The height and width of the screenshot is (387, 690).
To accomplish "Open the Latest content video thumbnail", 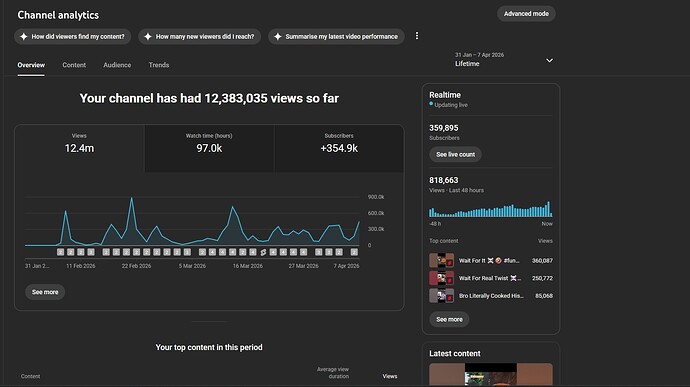I will pos(491,374).
